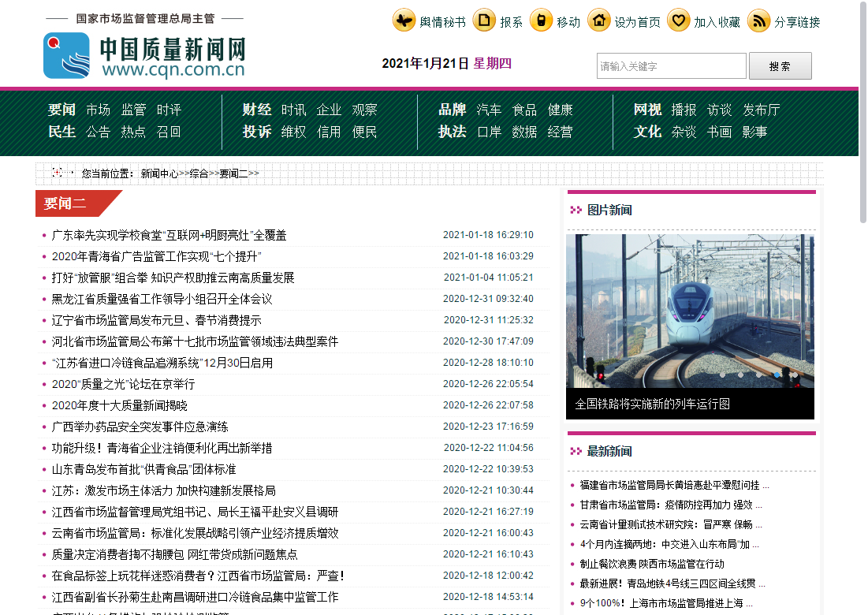Open the 民生 menu item
Viewport: 868px width, 615px height.
coord(61,132)
